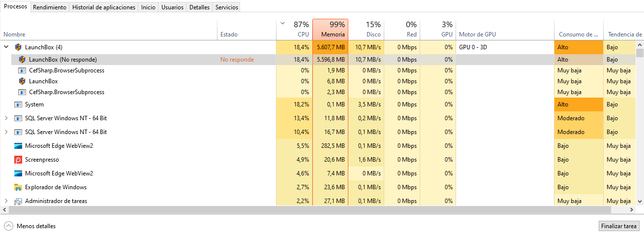Screen dimensions: 644x238
Task: Click the Explorador de Windows folder icon
Action: click(18, 187)
